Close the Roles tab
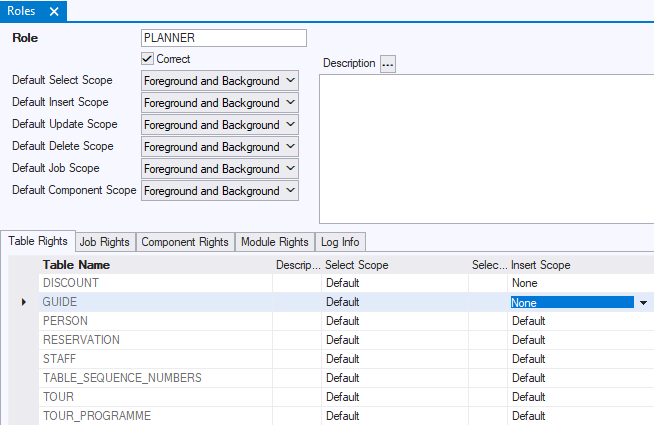The image size is (654, 425). [x=54, y=11]
